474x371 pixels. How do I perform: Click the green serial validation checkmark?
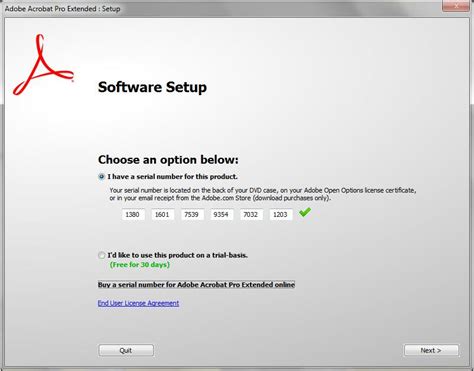pos(305,212)
